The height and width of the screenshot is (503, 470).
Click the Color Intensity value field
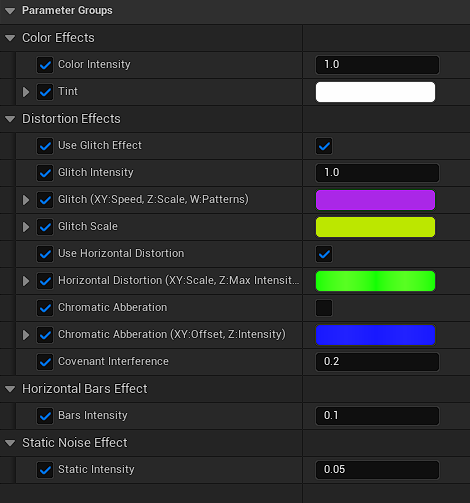[377, 65]
